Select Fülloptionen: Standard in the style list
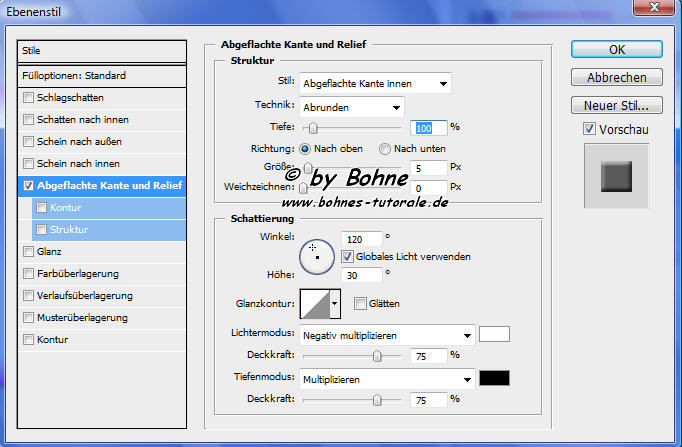The width and height of the screenshot is (682, 447). point(102,76)
